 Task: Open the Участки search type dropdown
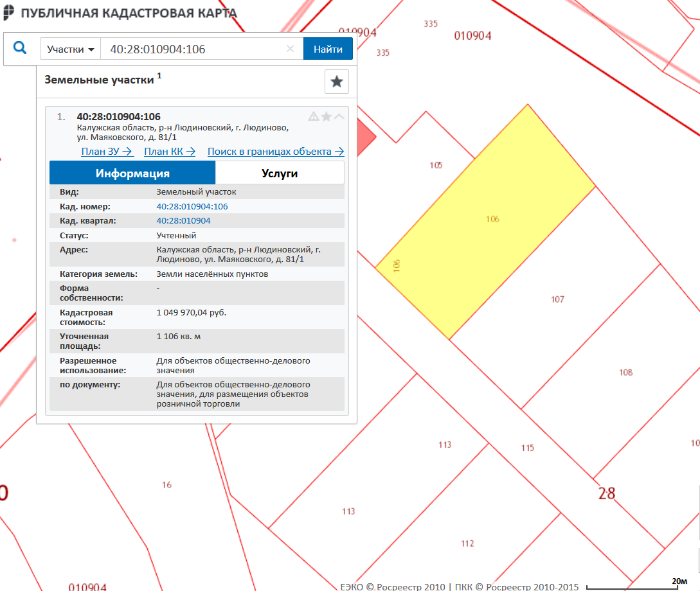click(71, 49)
